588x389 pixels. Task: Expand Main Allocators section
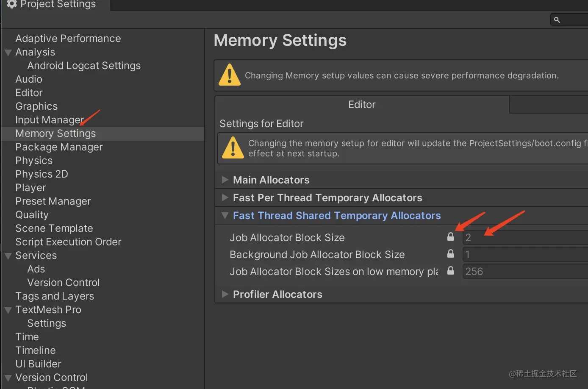click(225, 180)
